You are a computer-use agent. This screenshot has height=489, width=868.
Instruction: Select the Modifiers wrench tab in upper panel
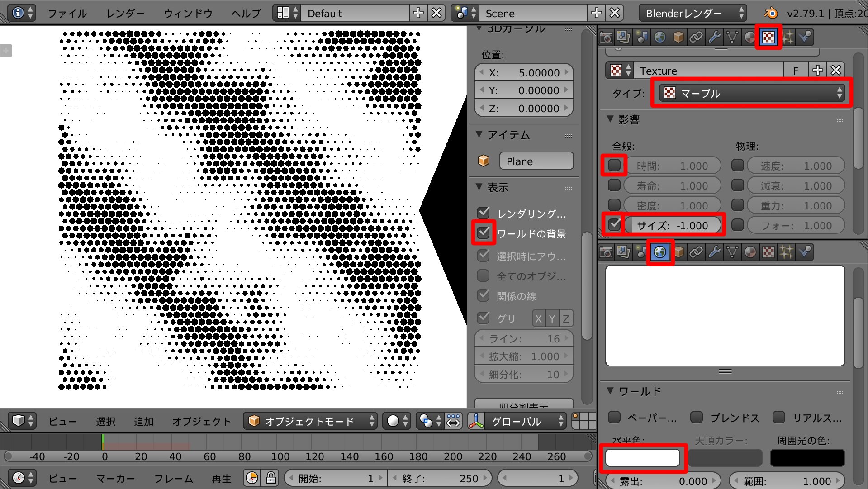tap(714, 37)
